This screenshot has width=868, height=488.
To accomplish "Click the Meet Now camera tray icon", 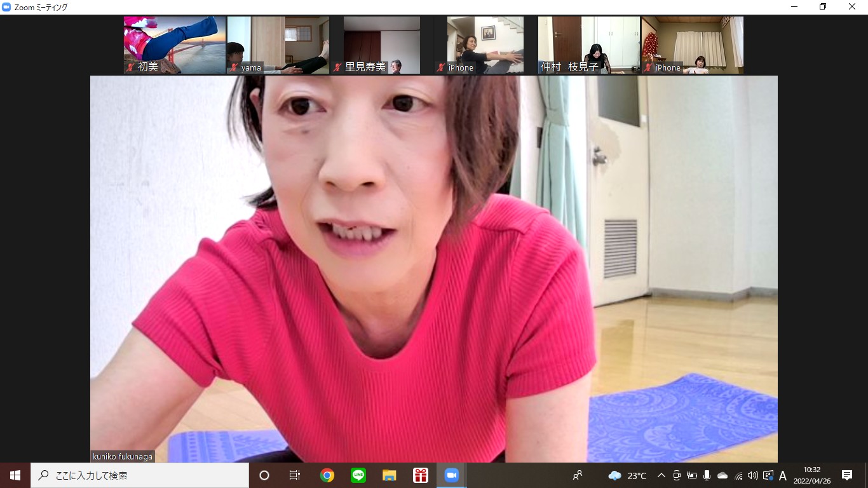I will tap(677, 475).
